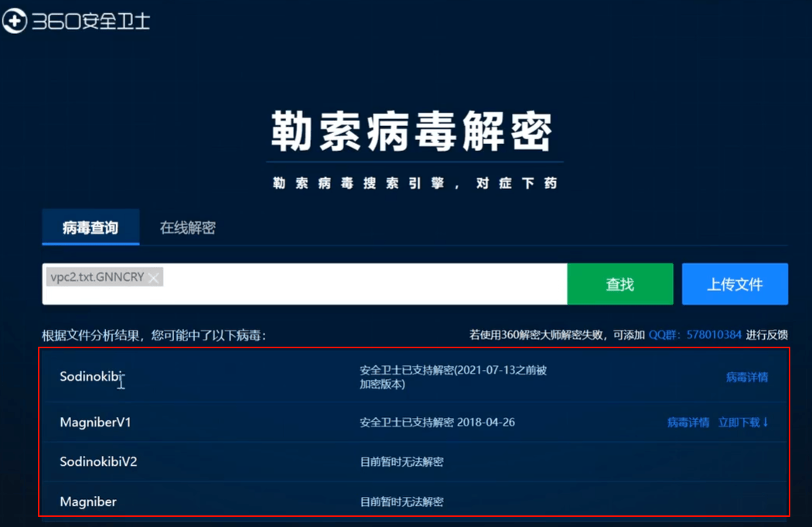Select the MagniberV1 result name

pos(95,423)
